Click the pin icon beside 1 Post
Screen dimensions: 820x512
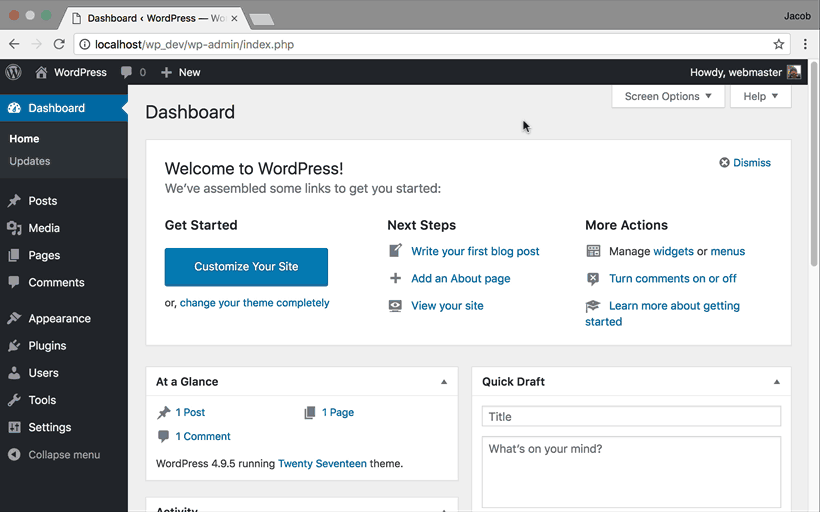click(164, 413)
